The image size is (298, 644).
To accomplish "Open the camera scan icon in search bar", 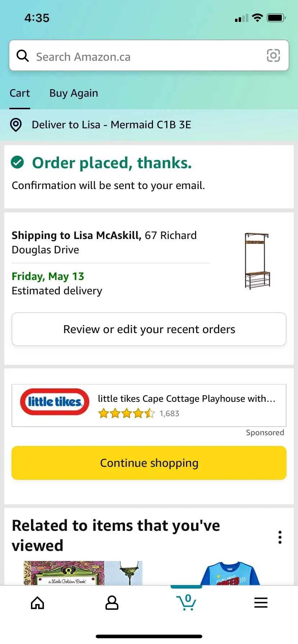I will click(x=273, y=56).
